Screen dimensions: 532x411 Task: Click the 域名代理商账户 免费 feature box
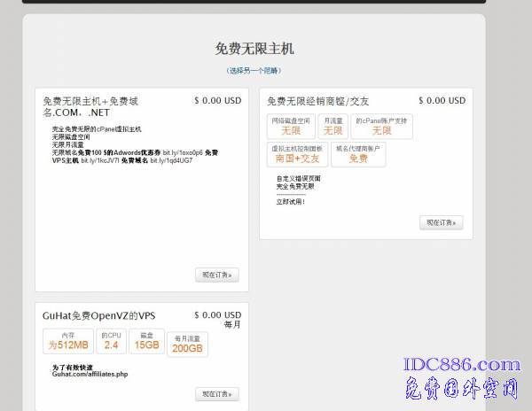[x=357, y=154]
